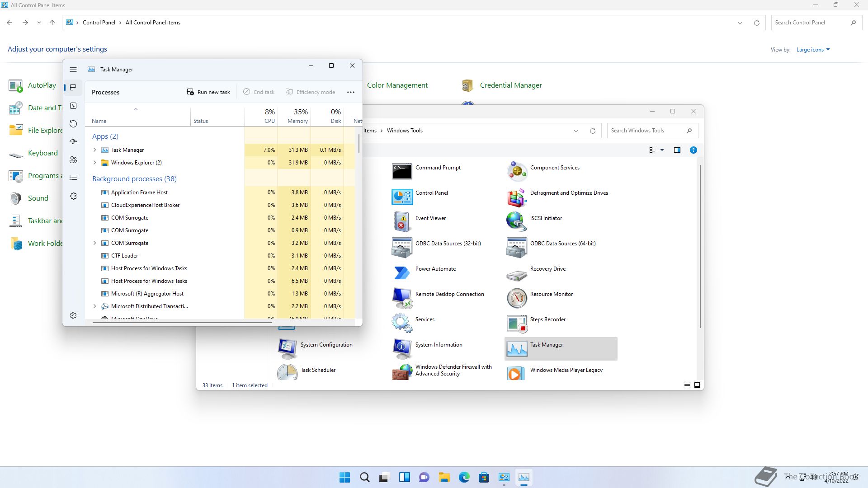868x488 pixels.
Task: Toggle preview pane in Windows Tools
Action: pos(677,150)
